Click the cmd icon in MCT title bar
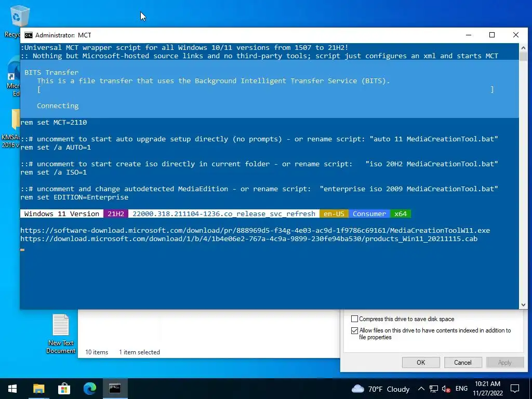 29,35
